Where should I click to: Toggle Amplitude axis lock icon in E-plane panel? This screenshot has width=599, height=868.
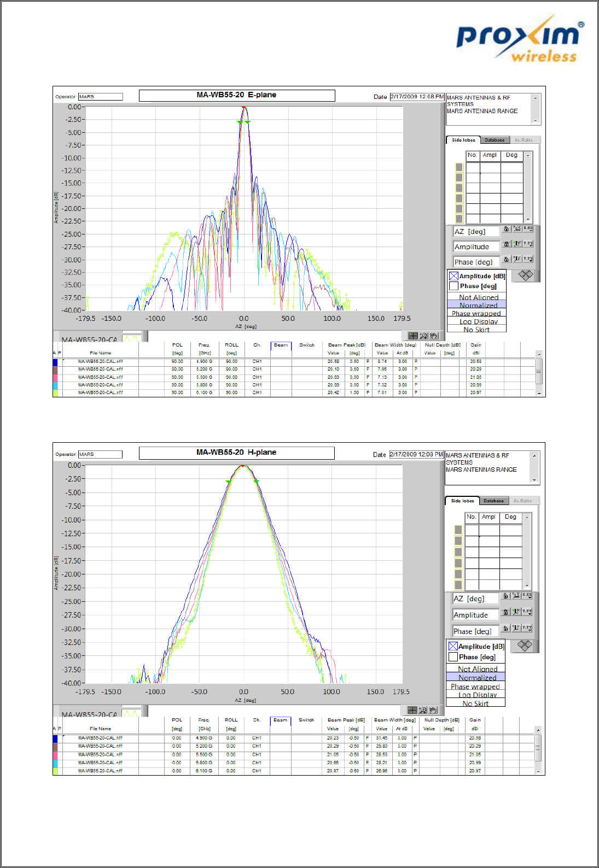click(507, 244)
